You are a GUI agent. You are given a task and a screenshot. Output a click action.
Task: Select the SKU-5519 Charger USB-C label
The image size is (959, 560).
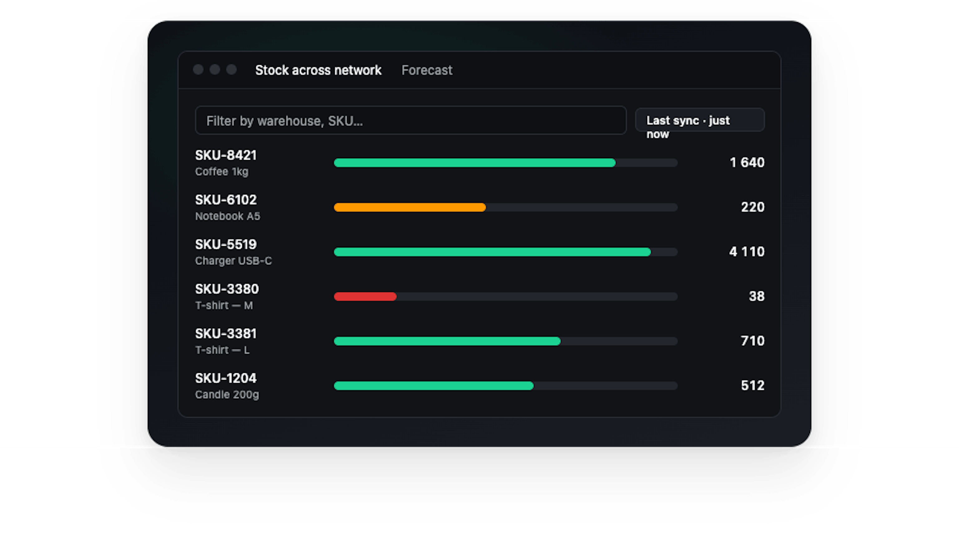point(233,251)
